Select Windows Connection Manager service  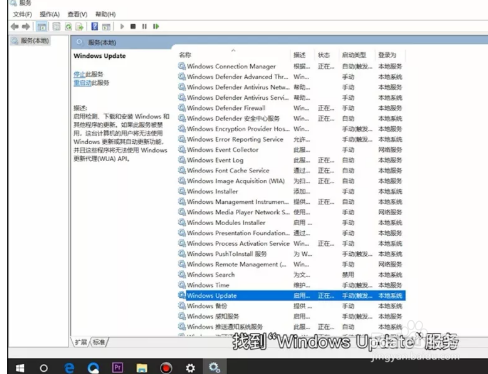[x=291, y=66]
